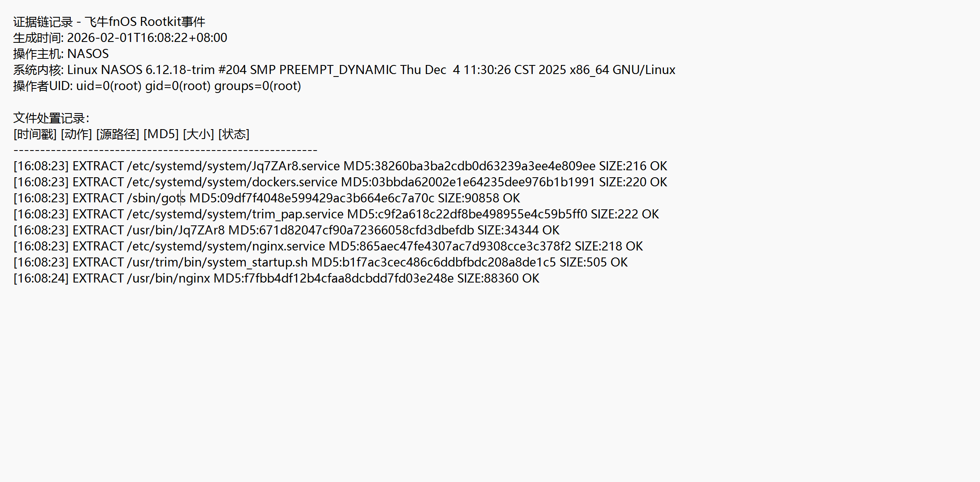This screenshot has width=980, height=482.
Task: Click the dashed separator line
Action: 165,150
